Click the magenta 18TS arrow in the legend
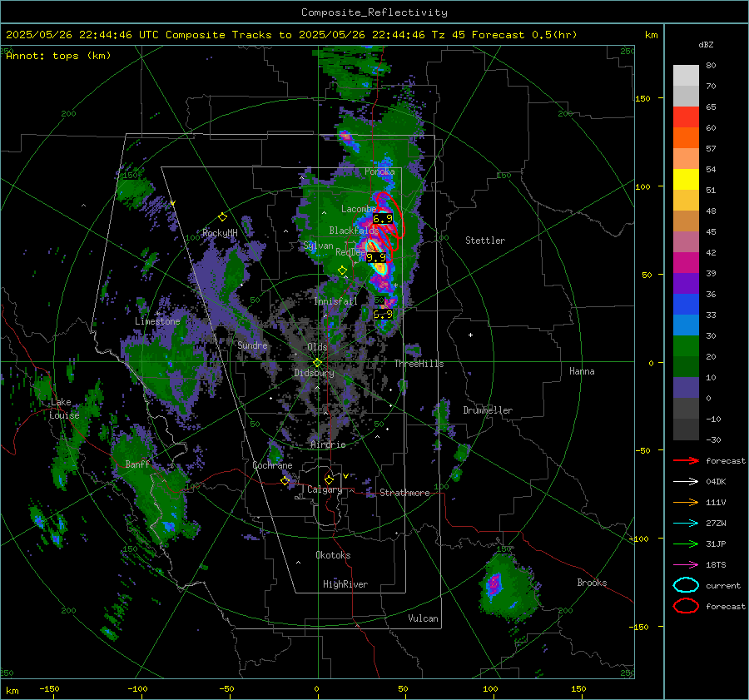This screenshot has width=749, height=700. (686, 565)
